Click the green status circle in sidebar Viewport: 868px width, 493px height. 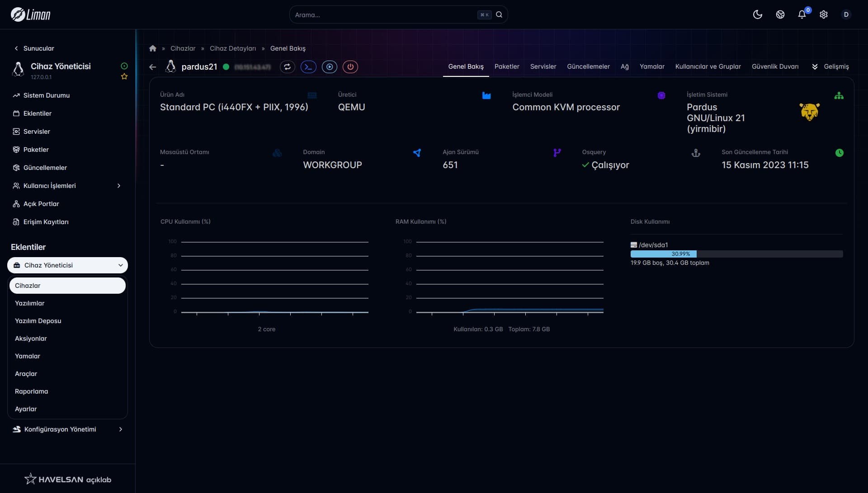[124, 66]
